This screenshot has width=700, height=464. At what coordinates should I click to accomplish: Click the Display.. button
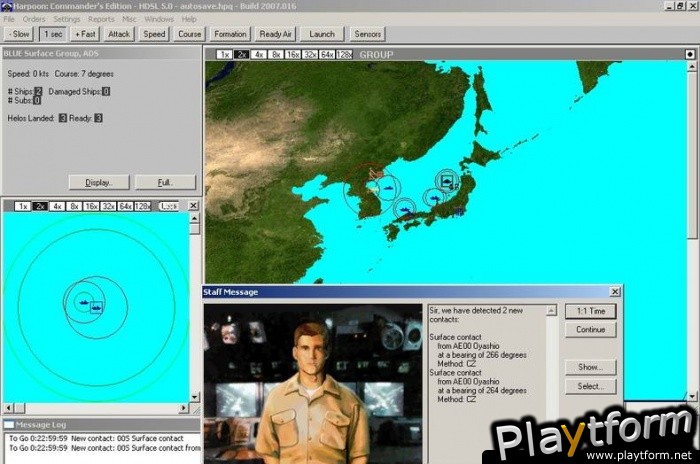coord(99,182)
